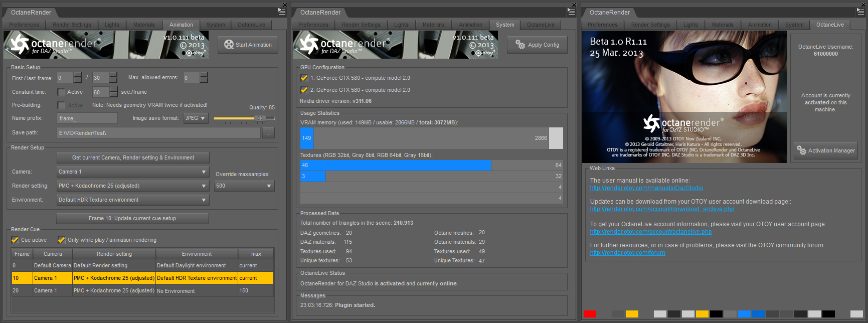868x323 pixels.
Task: Open the OctaneLive tab in the Animation panel
Action: (251, 25)
